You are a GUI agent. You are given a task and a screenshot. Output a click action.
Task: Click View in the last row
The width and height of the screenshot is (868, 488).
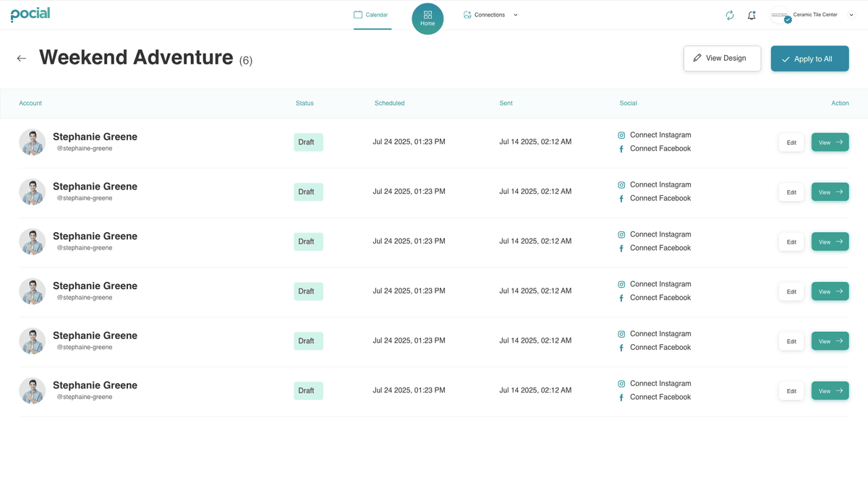(830, 391)
